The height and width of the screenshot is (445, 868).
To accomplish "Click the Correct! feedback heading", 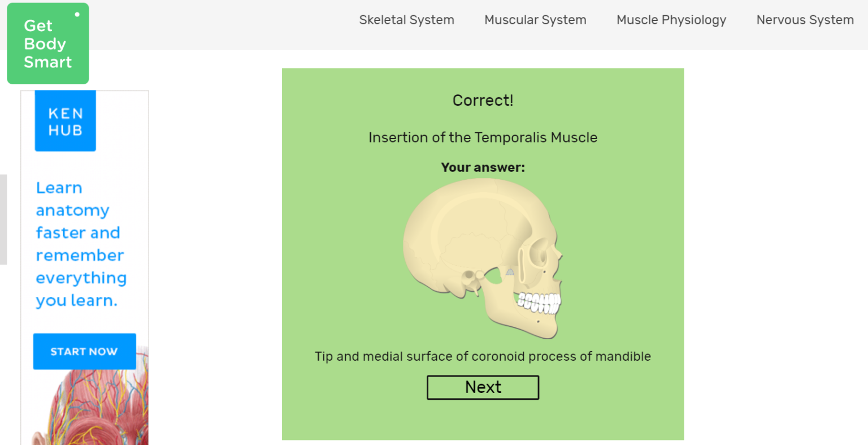I will click(483, 100).
